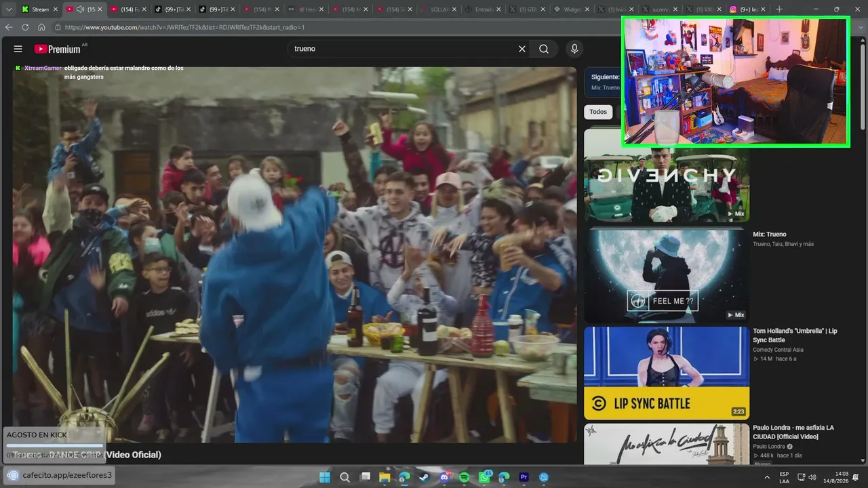Image resolution: width=868 pixels, height=488 pixels.
Task: Go to YouTube Premium home via logo
Action: [58, 49]
